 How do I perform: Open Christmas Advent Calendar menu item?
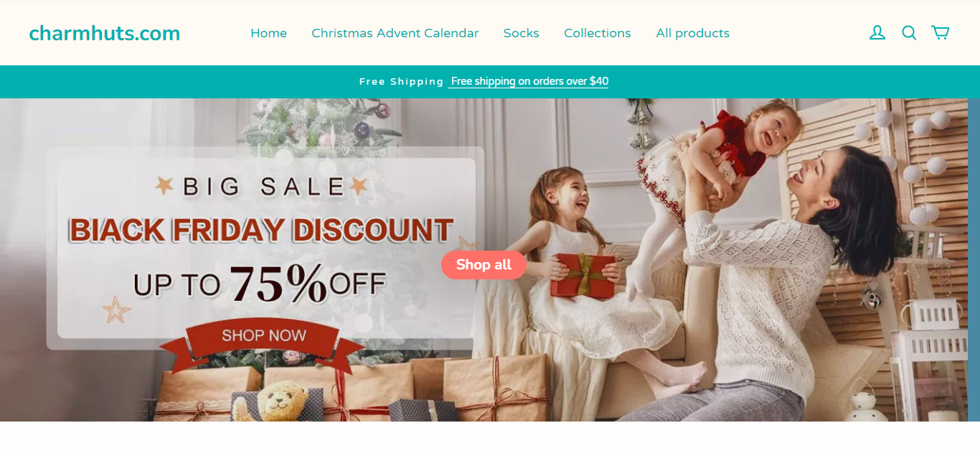point(395,33)
